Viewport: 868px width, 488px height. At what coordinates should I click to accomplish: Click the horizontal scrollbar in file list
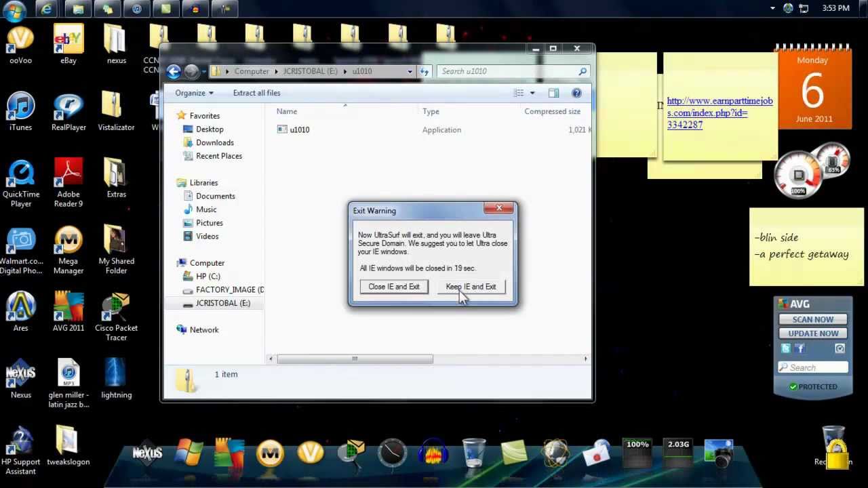(x=355, y=359)
